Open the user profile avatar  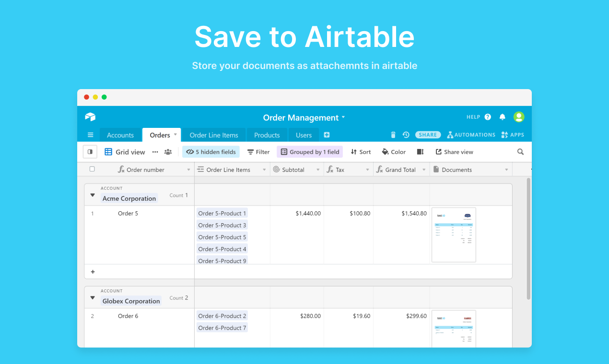519,117
